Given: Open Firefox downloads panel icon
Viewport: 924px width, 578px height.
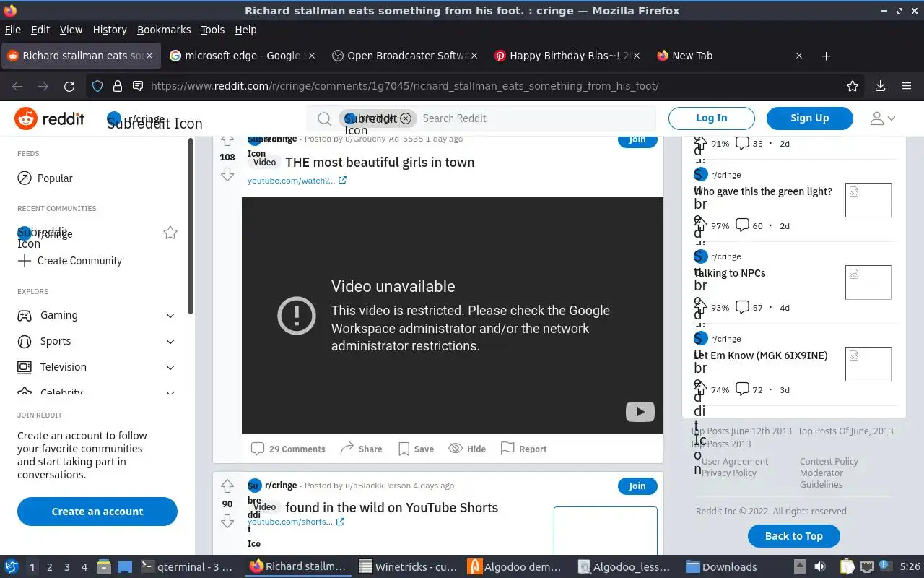Looking at the screenshot, I should tap(880, 86).
